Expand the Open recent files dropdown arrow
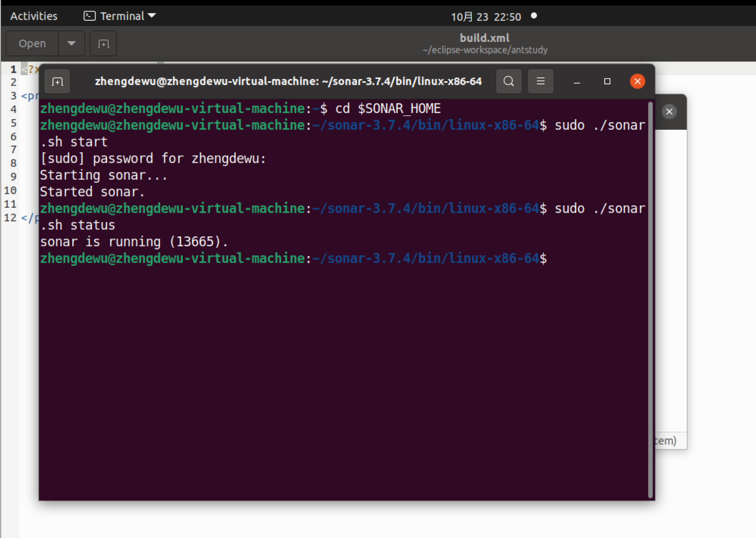The image size is (756, 538). [x=72, y=44]
